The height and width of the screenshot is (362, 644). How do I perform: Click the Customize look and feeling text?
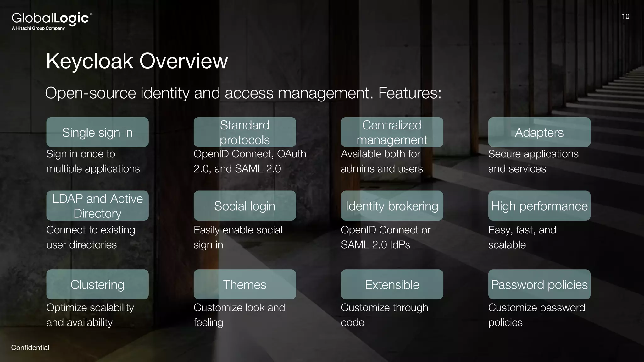click(239, 315)
